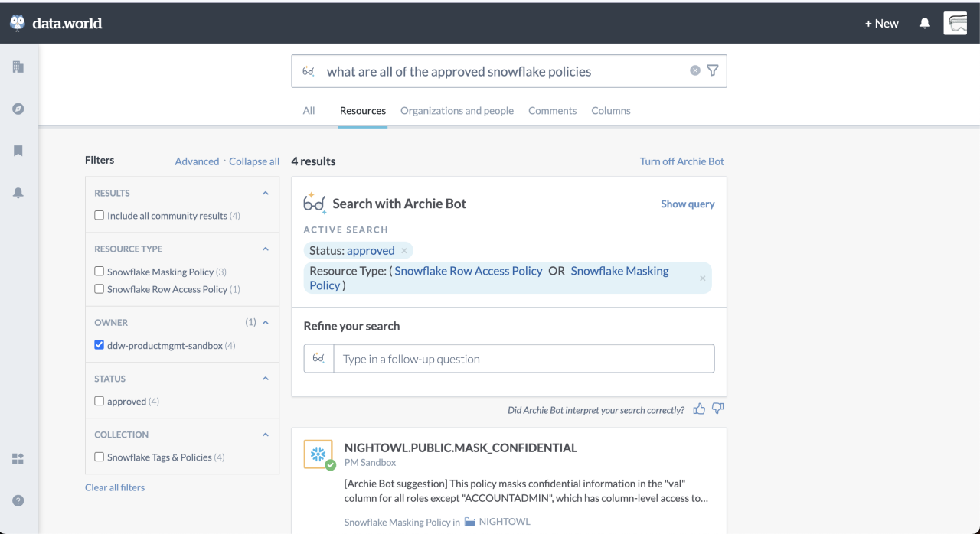Switch to the All tab
The width and height of the screenshot is (980, 534).
point(309,111)
